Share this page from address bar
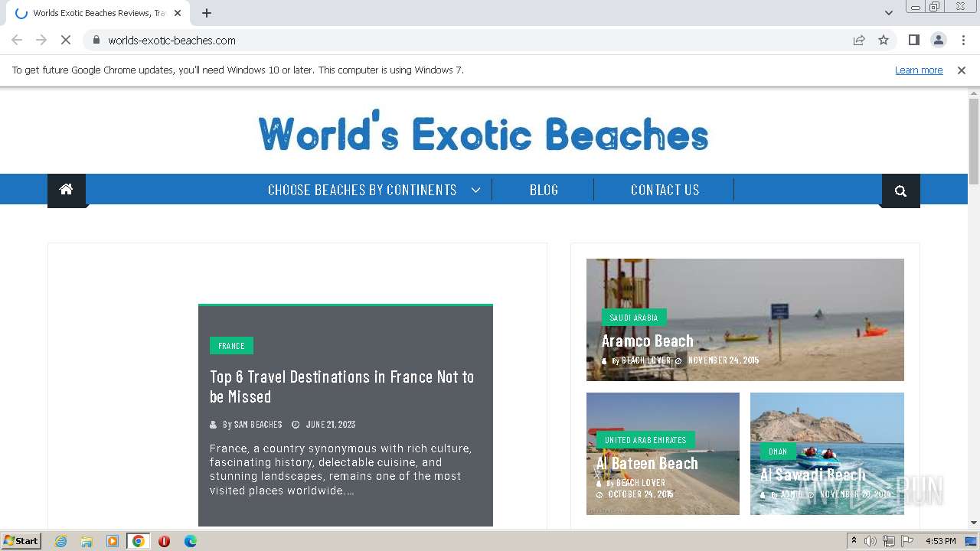980x551 pixels. click(x=859, y=41)
